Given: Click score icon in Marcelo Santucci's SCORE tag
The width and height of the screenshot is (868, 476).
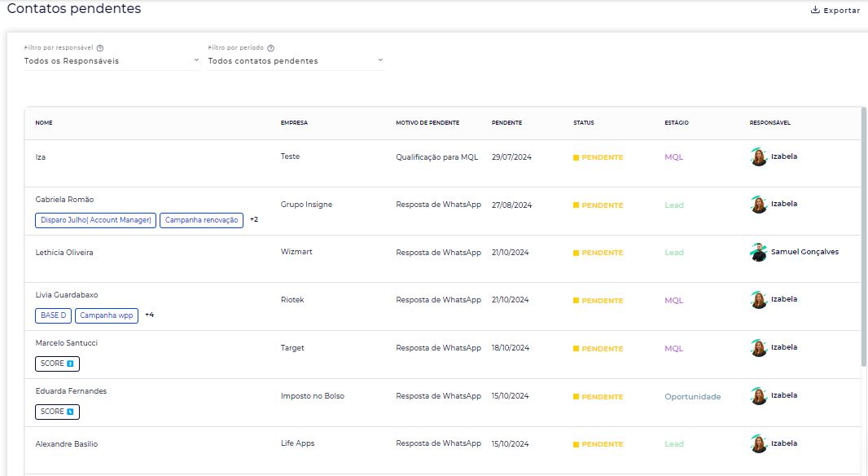Looking at the screenshot, I should 70,364.
